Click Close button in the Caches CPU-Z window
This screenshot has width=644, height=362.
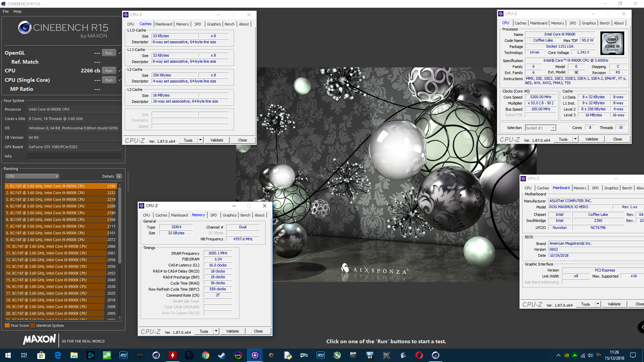243,140
